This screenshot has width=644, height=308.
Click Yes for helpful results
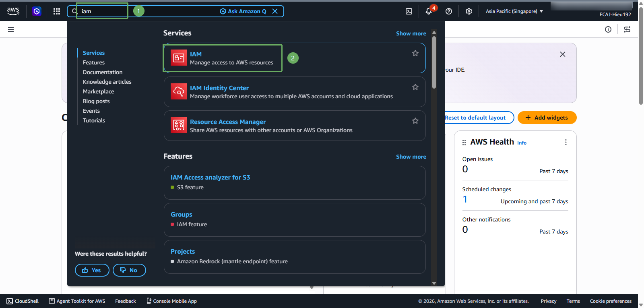click(92, 270)
